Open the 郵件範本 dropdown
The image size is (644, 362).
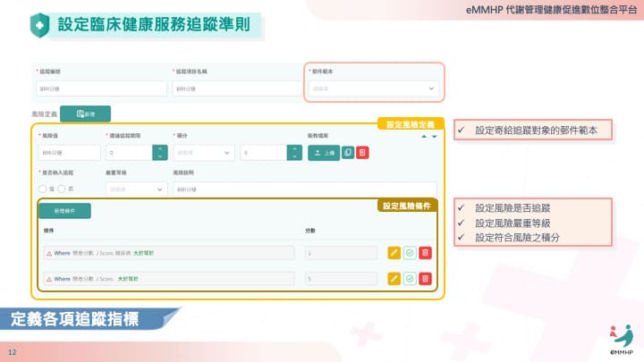click(373, 88)
